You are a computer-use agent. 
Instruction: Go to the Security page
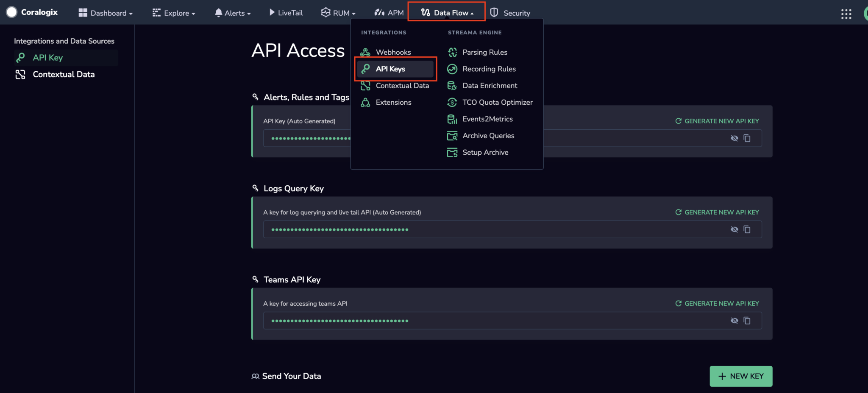[510, 13]
